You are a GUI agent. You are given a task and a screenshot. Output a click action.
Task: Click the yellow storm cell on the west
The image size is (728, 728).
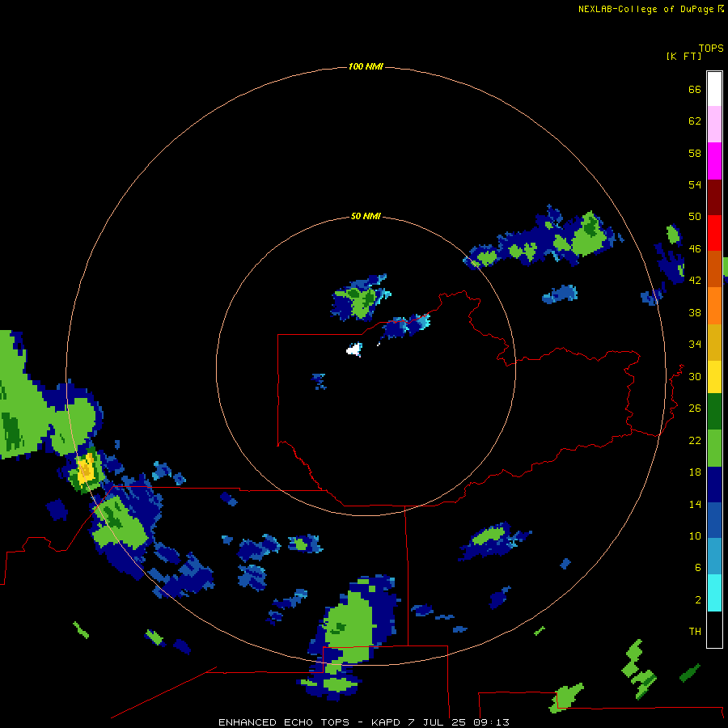point(87,469)
